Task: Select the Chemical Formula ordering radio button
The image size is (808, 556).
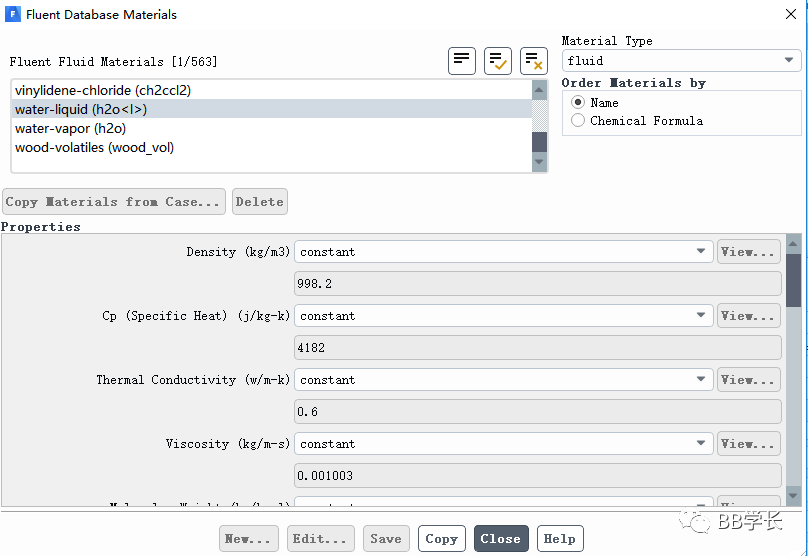Action: coord(578,120)
